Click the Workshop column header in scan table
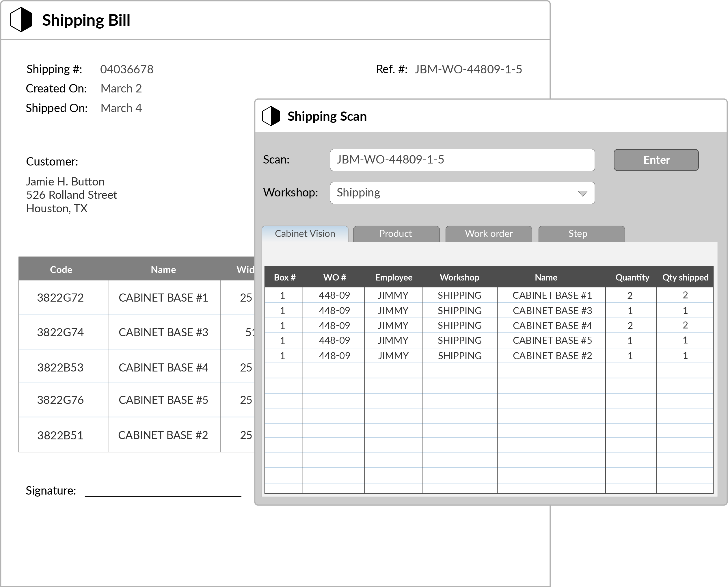Viewport: 728px width, 587px height. (x=459, y=277)
